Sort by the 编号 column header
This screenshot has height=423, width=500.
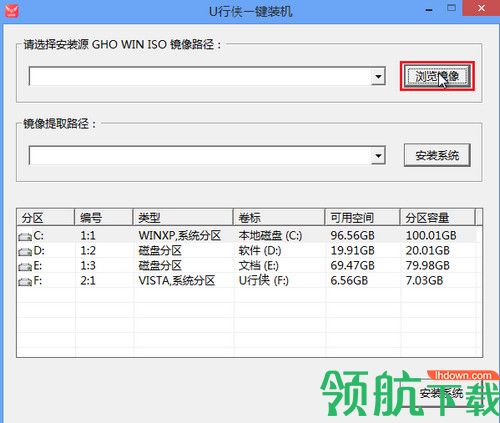click(104, 218)
